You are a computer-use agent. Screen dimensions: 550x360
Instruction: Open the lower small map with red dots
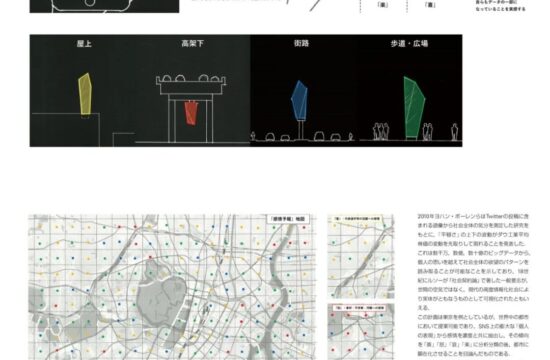click(361, 332)
